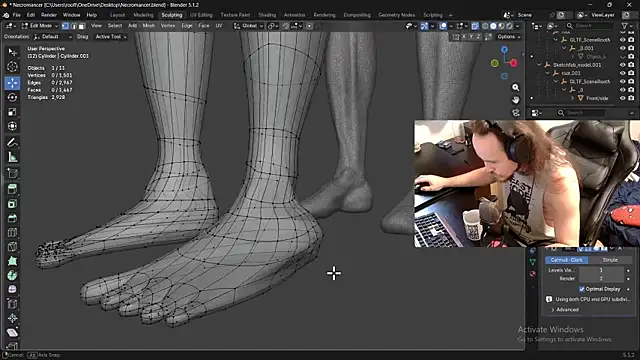This screenshot has height=360, width=640.
Task: Click the Render levels value field
Action: click(601, 278)
